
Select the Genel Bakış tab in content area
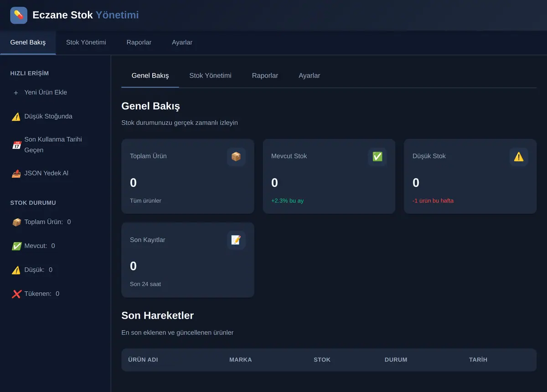pos(150,76)
